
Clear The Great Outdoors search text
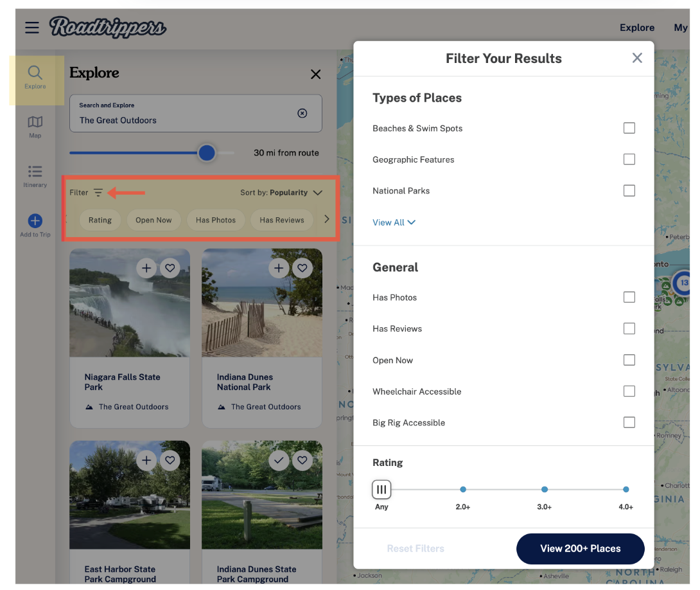[302, 113]
